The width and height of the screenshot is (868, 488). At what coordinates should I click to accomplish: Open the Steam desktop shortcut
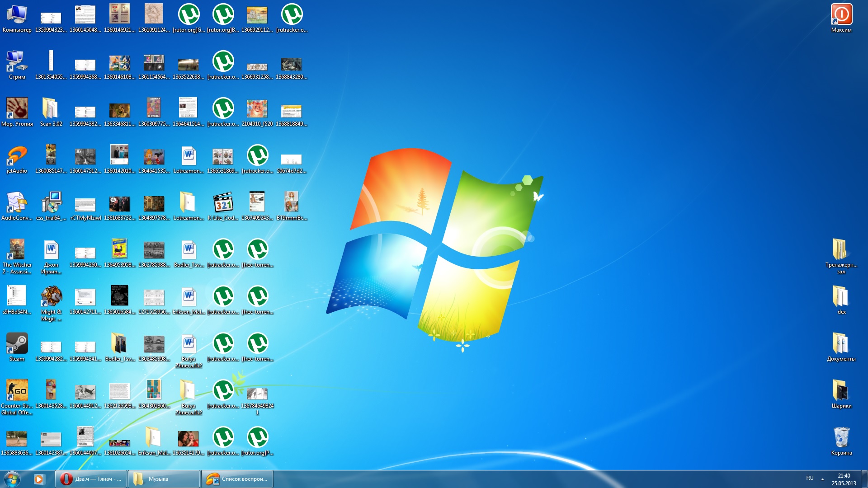tap(17, 347)
